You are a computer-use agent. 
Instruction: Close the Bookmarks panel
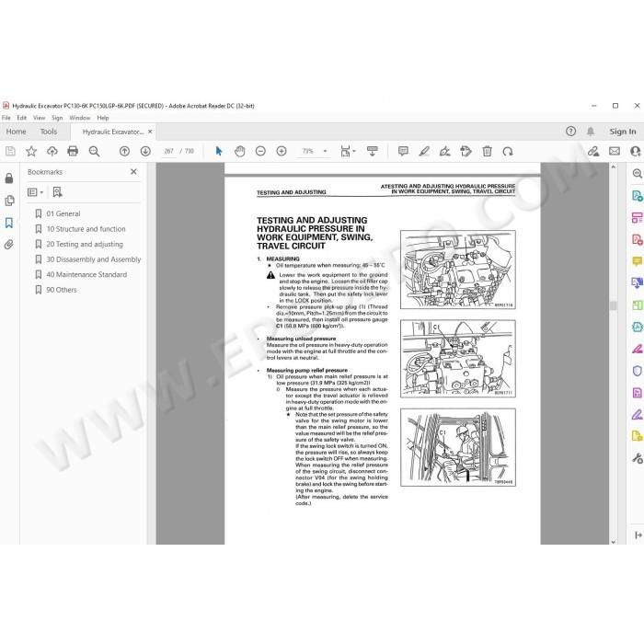(x=133, y=172)
